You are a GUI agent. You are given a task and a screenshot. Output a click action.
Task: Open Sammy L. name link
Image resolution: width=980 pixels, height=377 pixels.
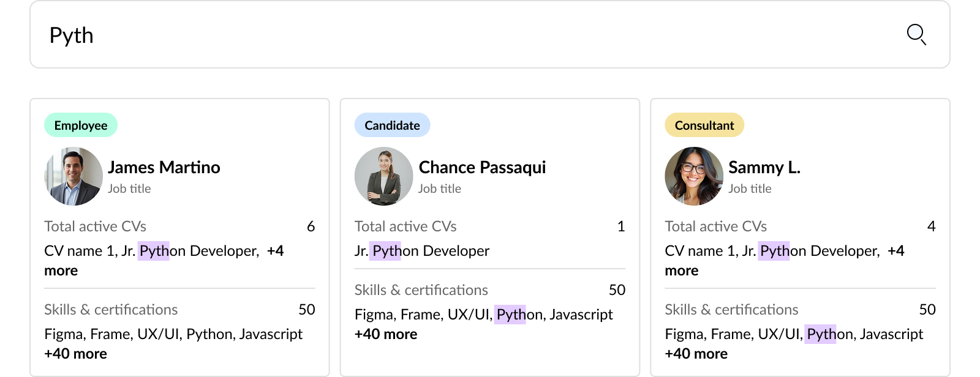[764, 167]
